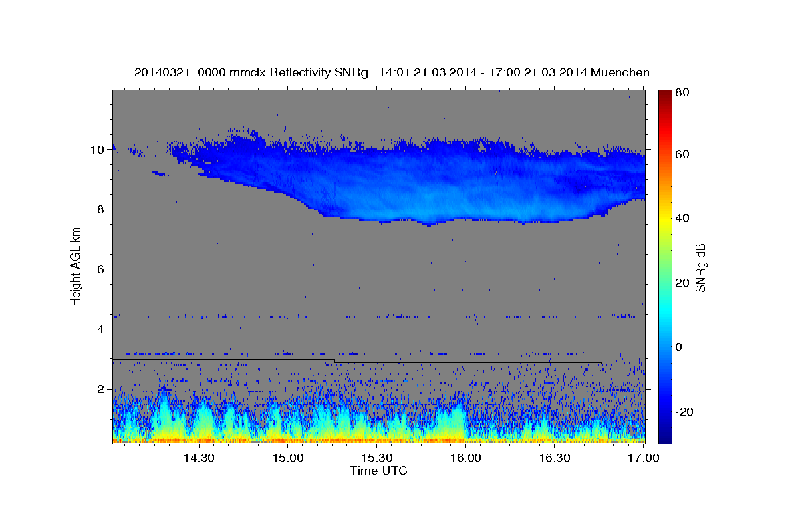The width and height of the screenshot is (798, 532).
Task: Click the 16:00 time tick label
Action: [465, 458]
